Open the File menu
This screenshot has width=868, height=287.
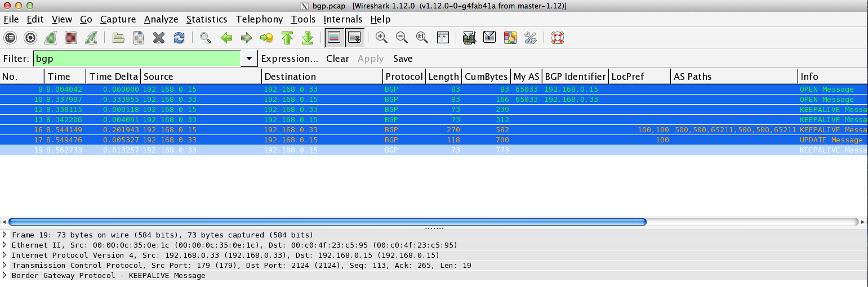(11, 19)
